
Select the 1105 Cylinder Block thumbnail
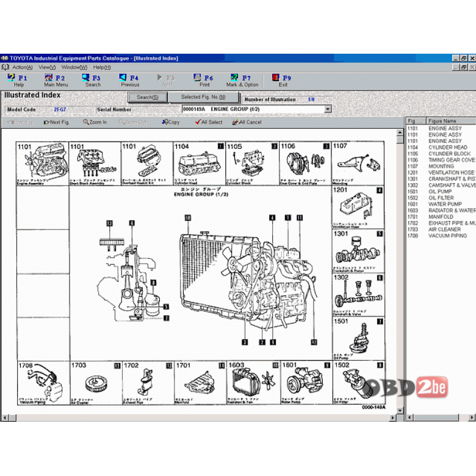point(252,164)
